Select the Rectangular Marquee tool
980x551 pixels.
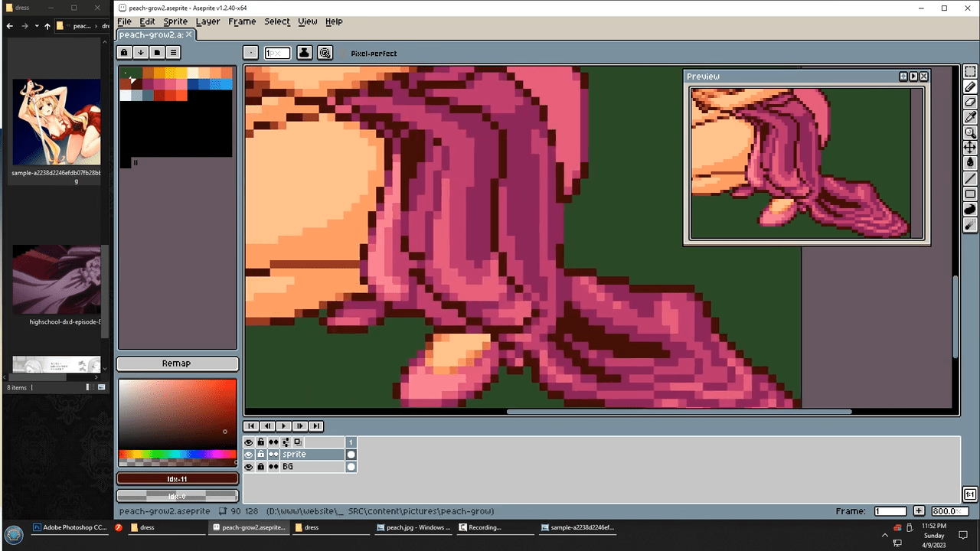point(970,72)
